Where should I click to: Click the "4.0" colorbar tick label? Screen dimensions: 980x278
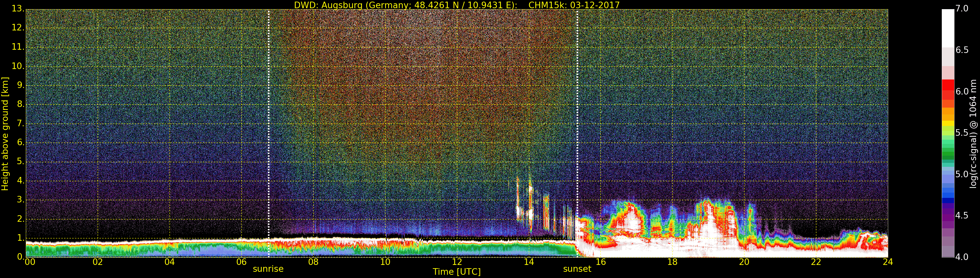962,257
